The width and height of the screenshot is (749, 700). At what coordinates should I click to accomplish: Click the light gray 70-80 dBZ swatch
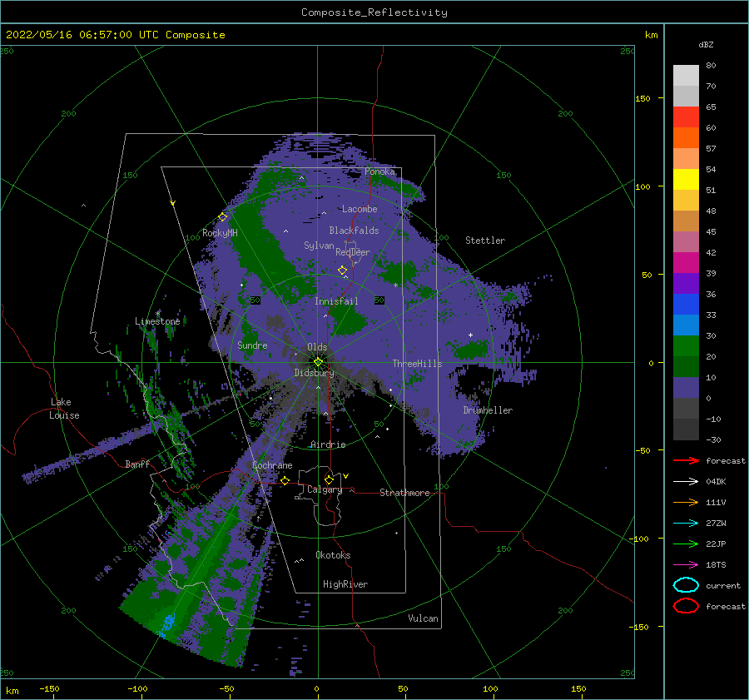(686, 76)
